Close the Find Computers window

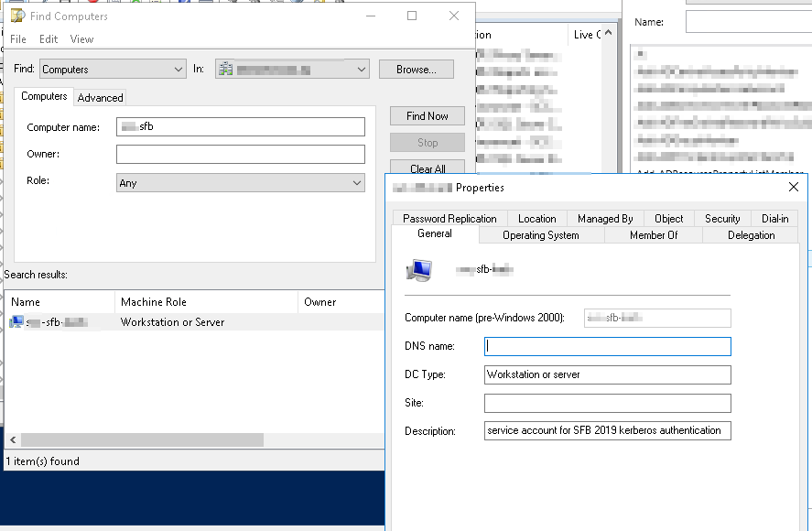point(454,16)
